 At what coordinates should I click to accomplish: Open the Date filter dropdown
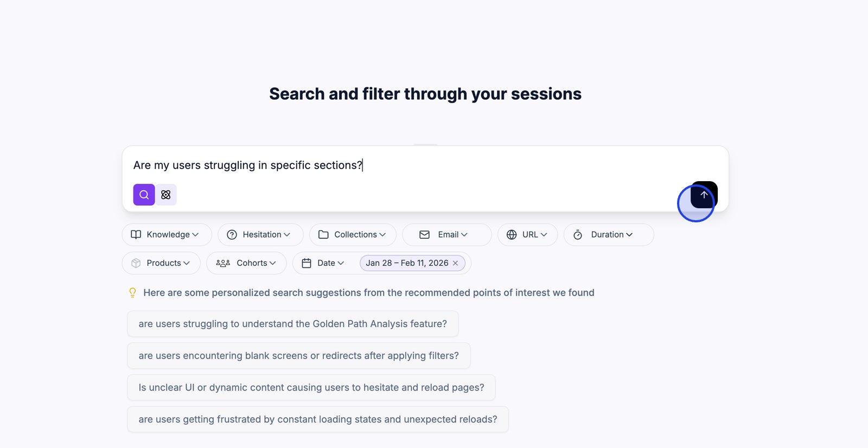coord(341,263)
